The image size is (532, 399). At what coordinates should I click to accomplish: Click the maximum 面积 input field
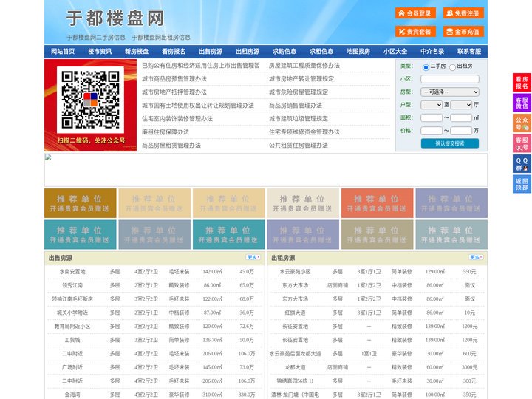461,117
